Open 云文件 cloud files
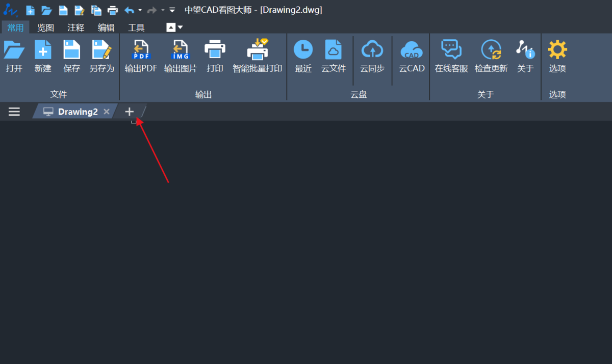 [x=333, y=51]
